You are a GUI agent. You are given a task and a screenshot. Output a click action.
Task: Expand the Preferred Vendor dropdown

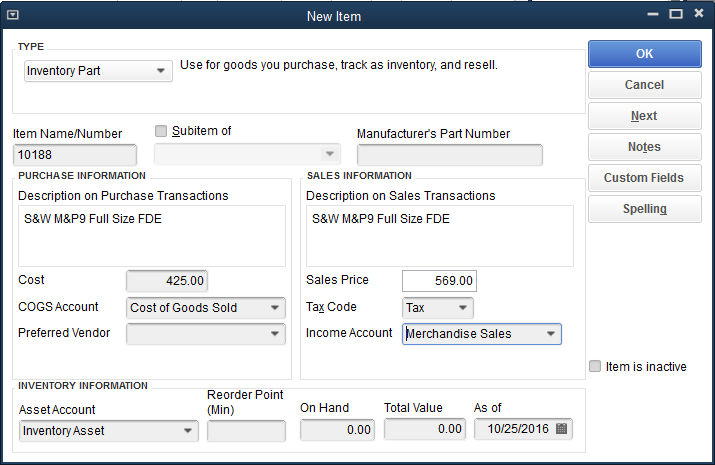pyautogui.click(x=275, y=334)
